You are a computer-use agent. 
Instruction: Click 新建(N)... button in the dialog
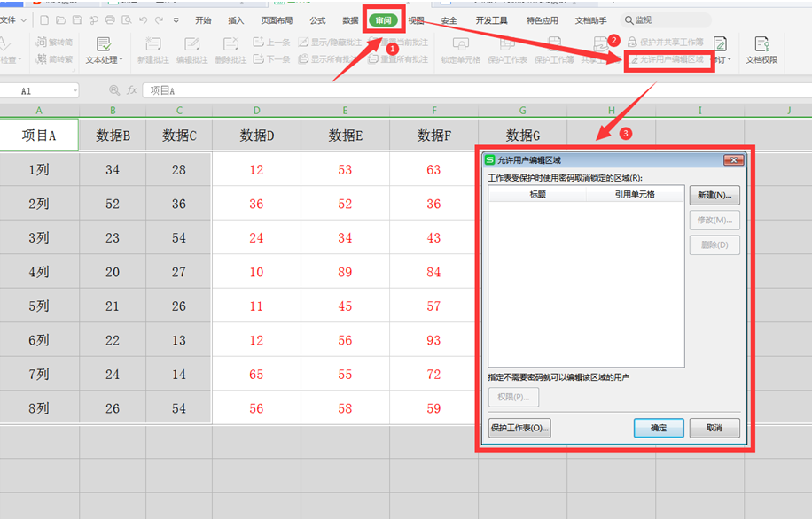[714, 195]
